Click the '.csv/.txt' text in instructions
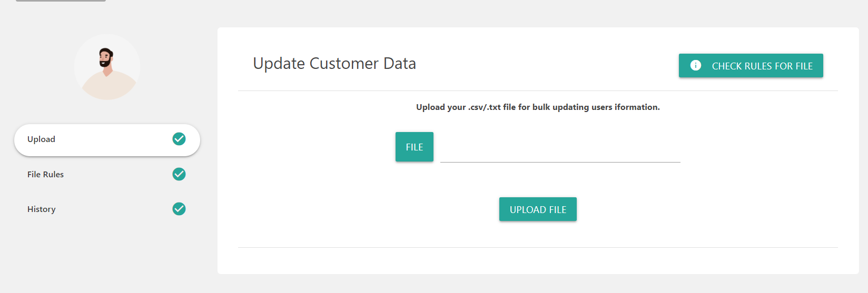The width and height of the screenshot is (868, 293). [x=485, y=107]
